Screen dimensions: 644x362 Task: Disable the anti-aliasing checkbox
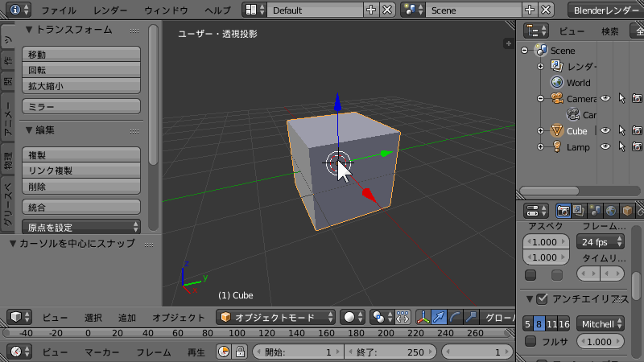[542, 298]
